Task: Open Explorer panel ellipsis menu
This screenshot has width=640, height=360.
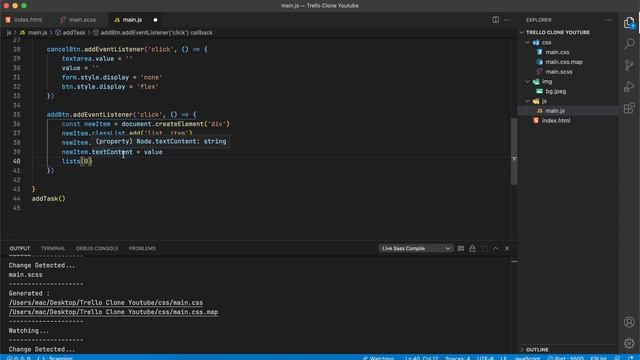Action: coord(609,20)
